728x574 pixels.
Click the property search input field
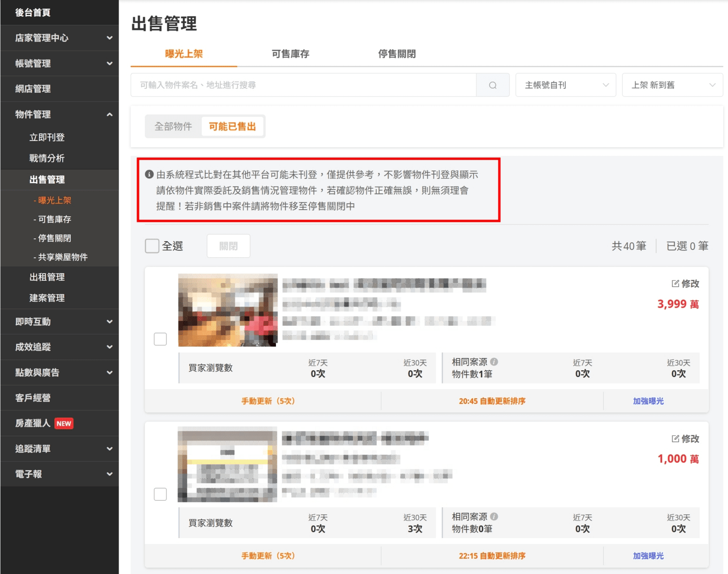click(304, 85)
